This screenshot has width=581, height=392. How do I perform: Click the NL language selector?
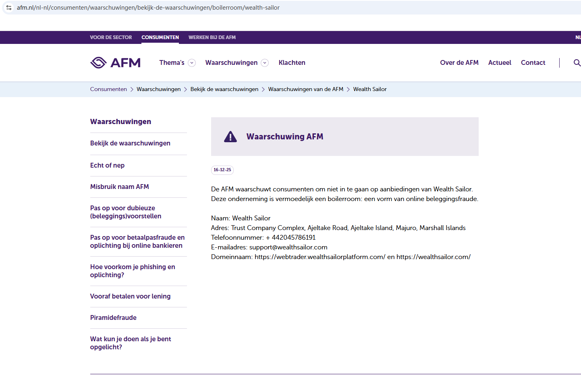(x=578, y=37)
